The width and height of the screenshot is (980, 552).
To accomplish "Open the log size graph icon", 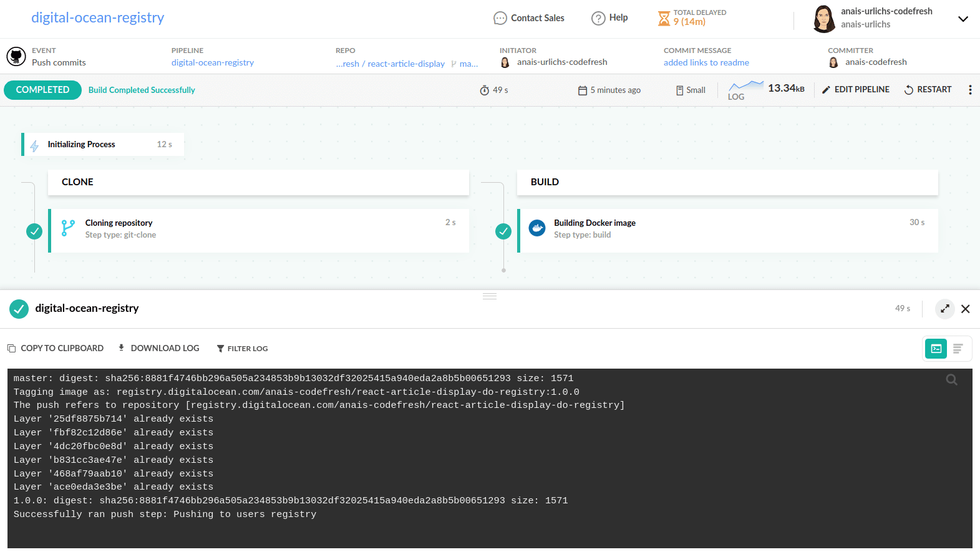I will (x=745, y=85).
